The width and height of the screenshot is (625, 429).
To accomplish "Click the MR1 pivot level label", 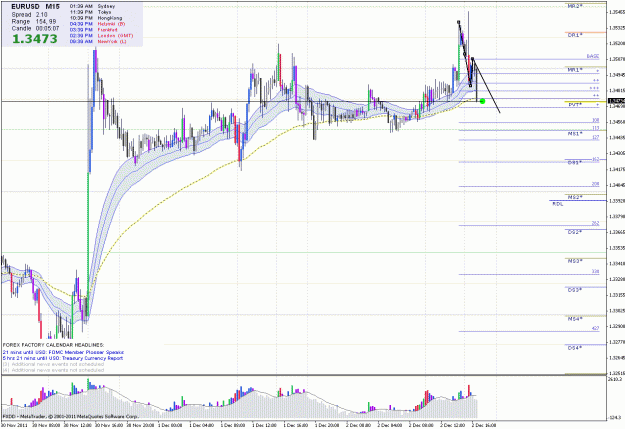I will (575, 70).
